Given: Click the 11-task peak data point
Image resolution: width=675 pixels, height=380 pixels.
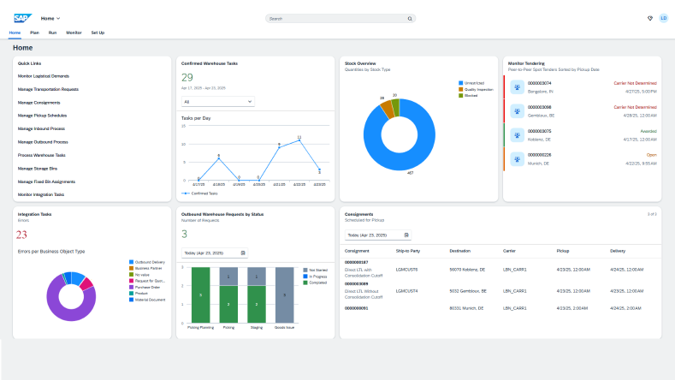Looking at the screenshot, I should tap(299, 140).
